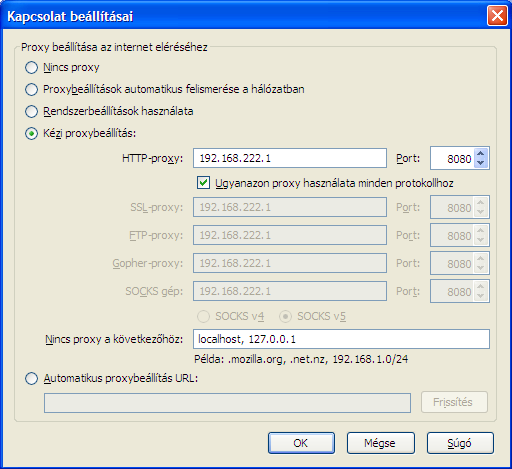Toggle Ugyanazon proxy használata minden protokollhoz checkbox
The height and width of the screenshot is (469, 512).
tap(203, 183)
